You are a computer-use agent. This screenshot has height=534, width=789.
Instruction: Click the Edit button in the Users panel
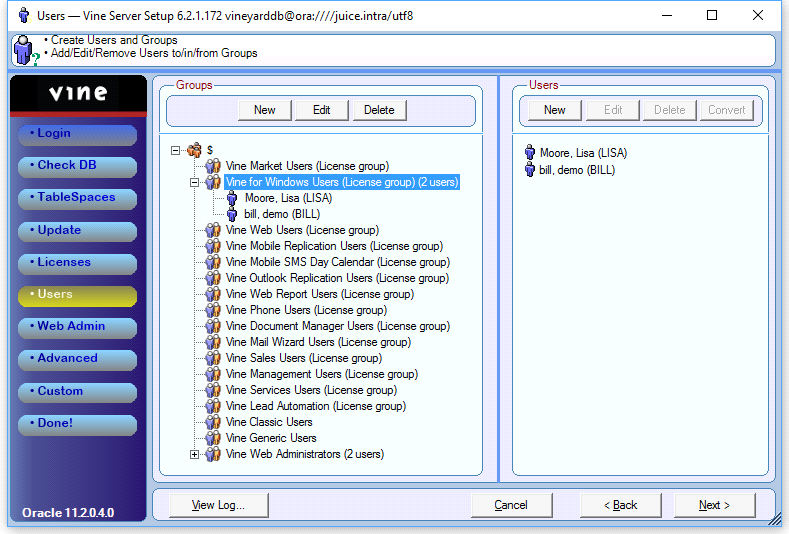click(x=613, y=110)
